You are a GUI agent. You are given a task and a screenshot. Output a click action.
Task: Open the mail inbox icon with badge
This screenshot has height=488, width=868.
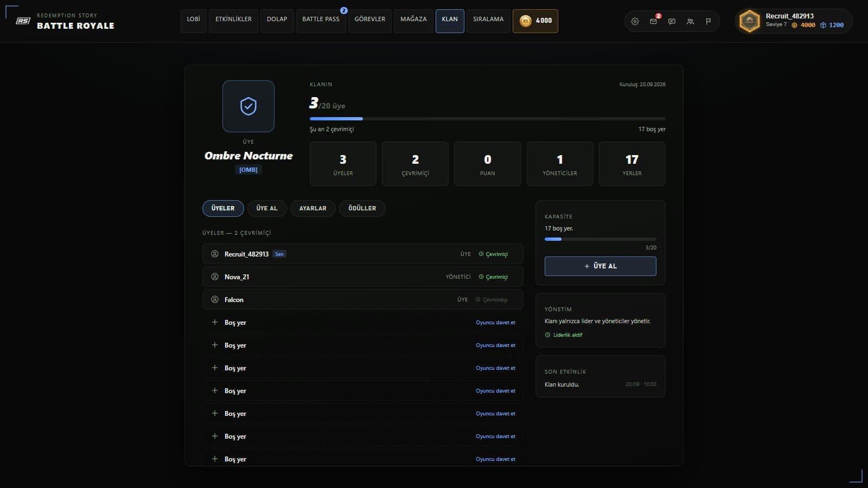(x=653, y=22)
